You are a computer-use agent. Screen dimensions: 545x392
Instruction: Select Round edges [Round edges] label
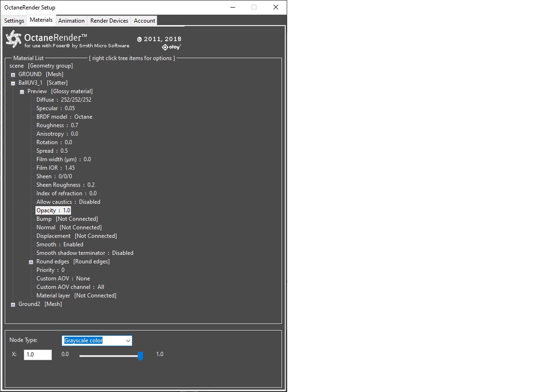[x=73, y=261]
